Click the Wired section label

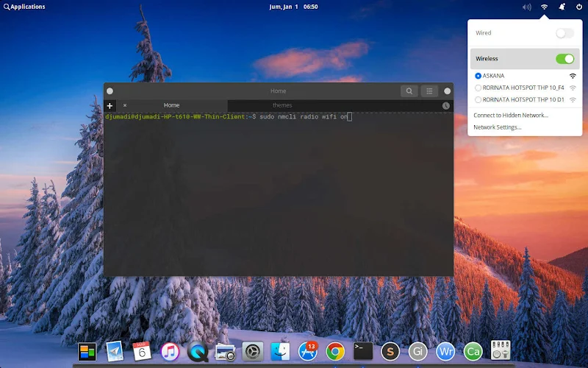pos(484,33)
